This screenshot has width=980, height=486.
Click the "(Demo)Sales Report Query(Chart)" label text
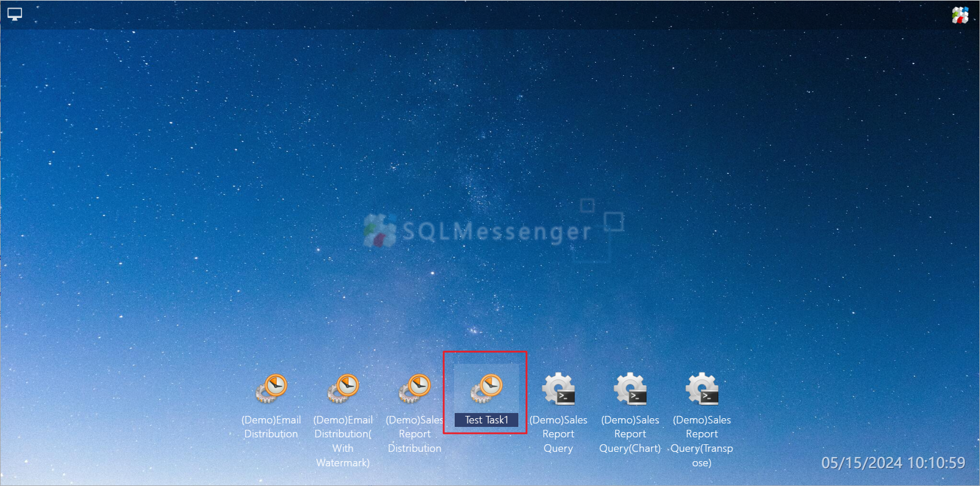pyautogui.click(x=630, y=434)
